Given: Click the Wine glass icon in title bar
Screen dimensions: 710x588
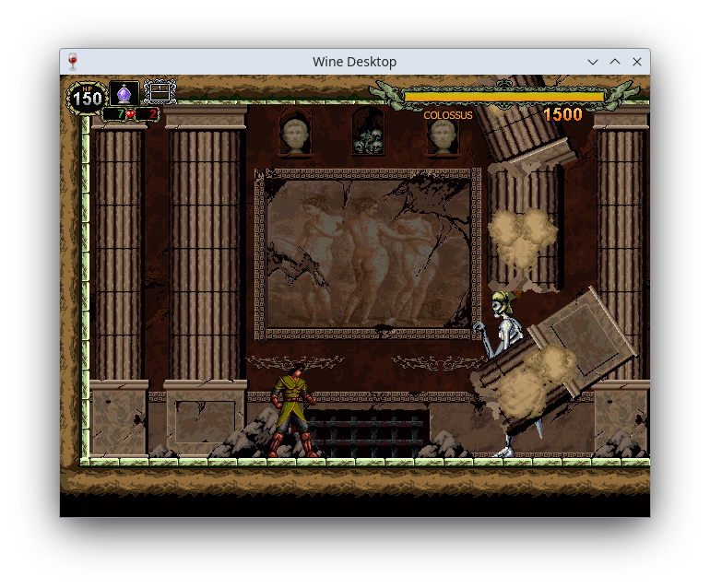Looking at the screenshot, I should pyautogui.click(x=73, y=62).
